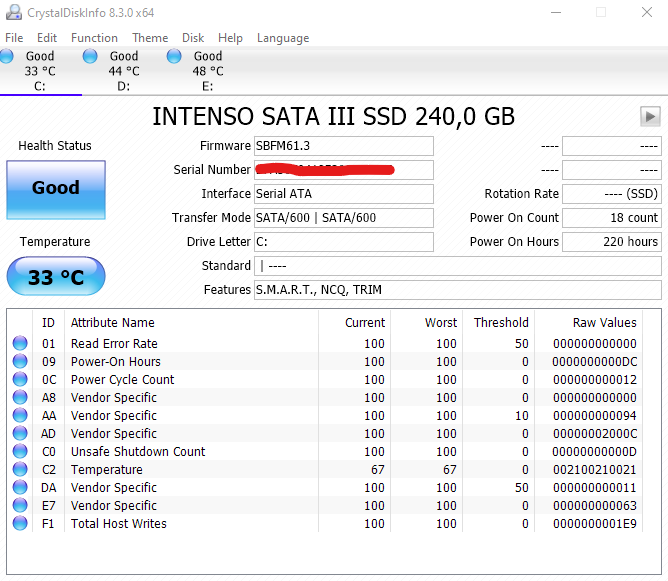Click status circle of Unsafe Shutdown Count row
Screen dimensions: 668x581
(x=20, y=451)
